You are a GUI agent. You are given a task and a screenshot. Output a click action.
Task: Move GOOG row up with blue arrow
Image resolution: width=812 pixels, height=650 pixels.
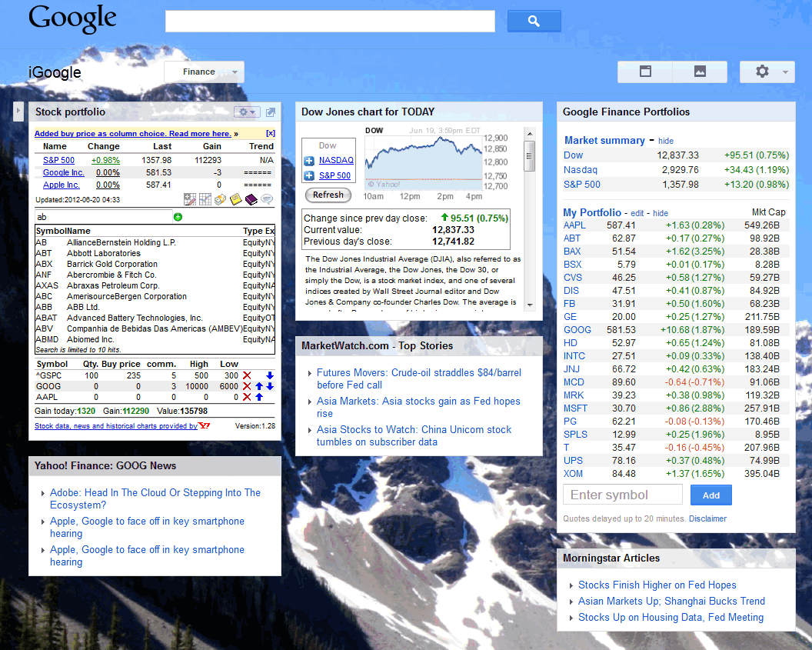pyautogui.click(x=259, y=386)
